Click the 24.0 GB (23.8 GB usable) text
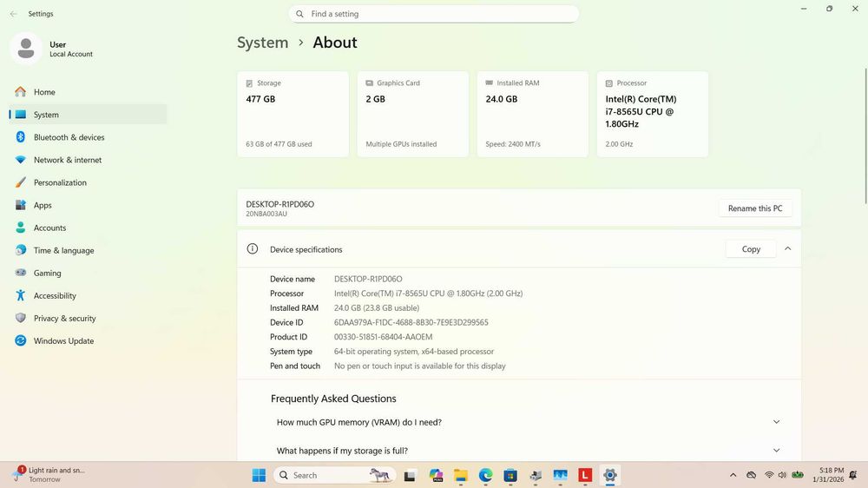 click(377, 308)
